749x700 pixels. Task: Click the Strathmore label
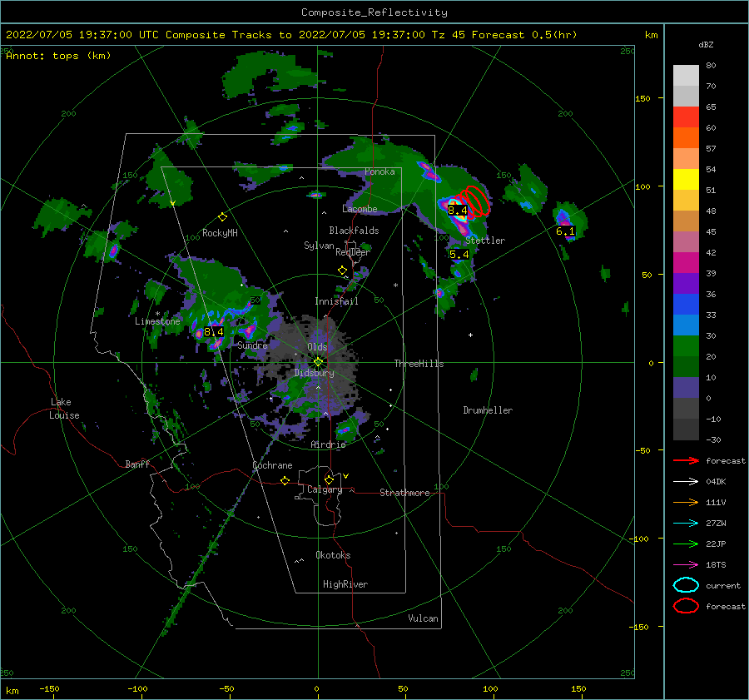pos(404,493)
